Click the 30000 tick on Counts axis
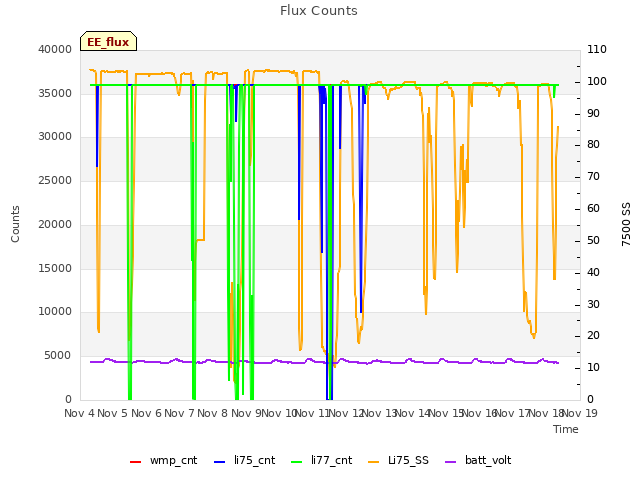640x480 pixels. pyautogui.click(x=55, y=137)
